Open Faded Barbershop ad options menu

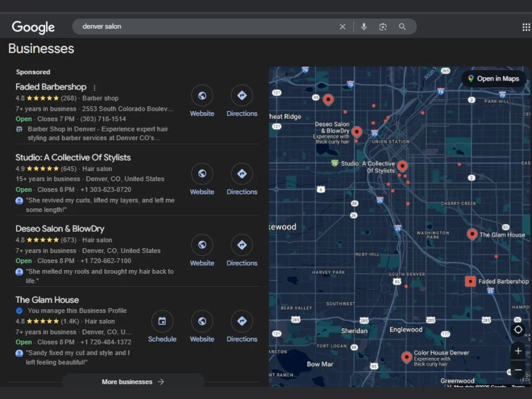coord(95,88)
